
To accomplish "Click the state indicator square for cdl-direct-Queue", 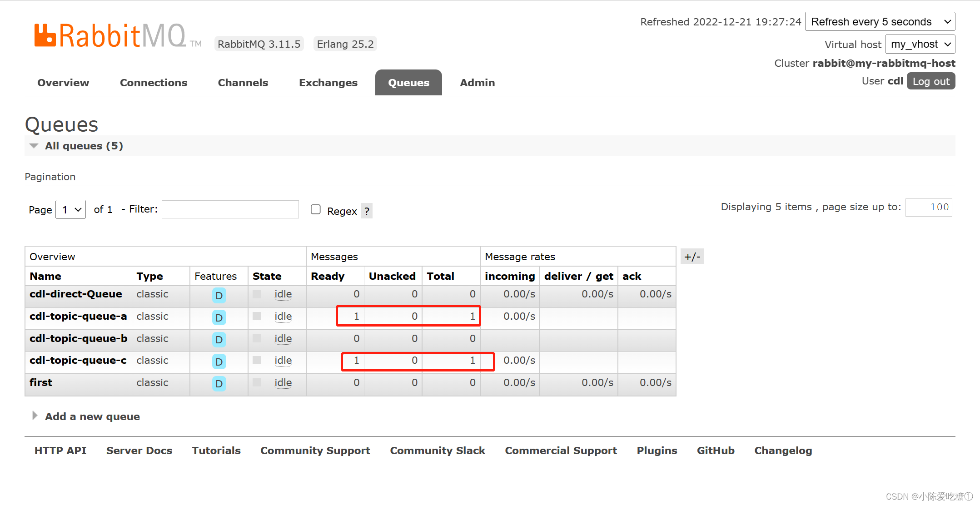I will click(257, 294).
